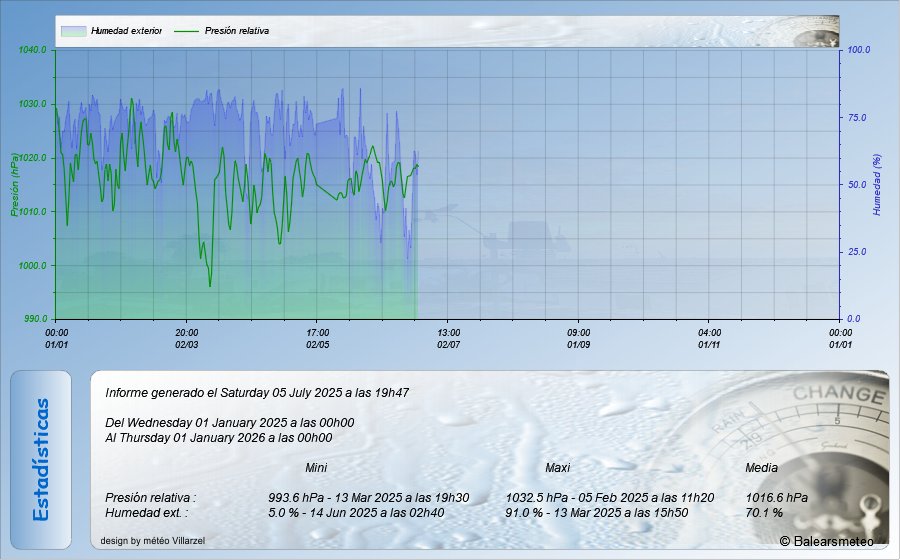This screenshot has height=560, width=900.
Task: Click the 'Del Wednesday 01 January 2025' start date
Action: point(230,423)
